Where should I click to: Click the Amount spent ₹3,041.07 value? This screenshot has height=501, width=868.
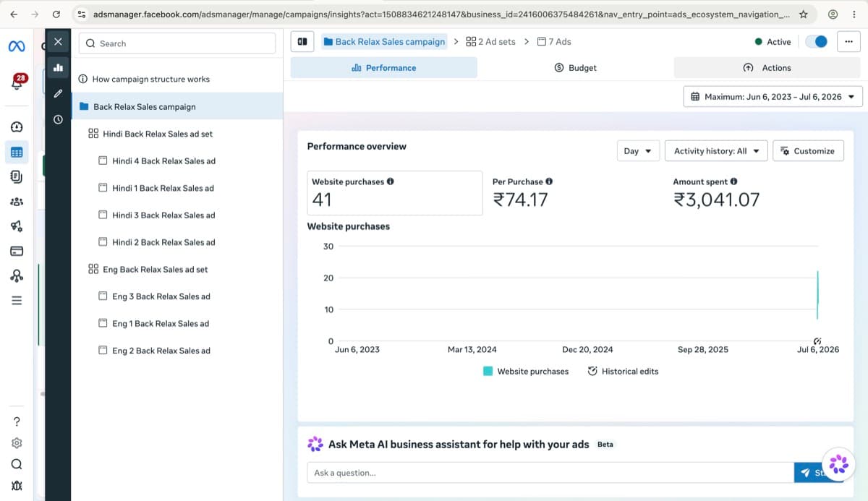[716, 200]
